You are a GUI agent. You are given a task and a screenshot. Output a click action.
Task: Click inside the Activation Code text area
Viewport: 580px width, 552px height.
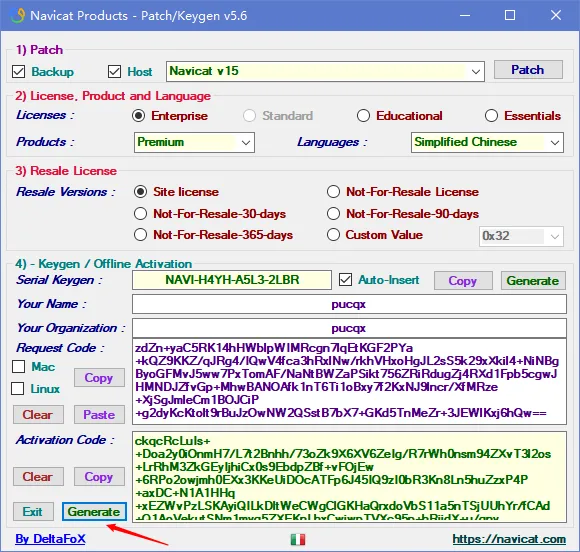pyautogui.click(x=349, y=477)
